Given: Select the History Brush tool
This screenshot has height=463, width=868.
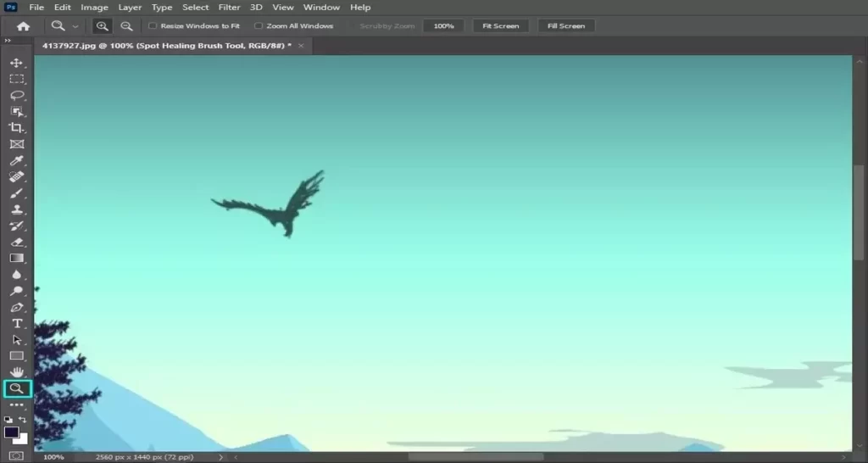Looking at the screenshot, I should [17, 226].
